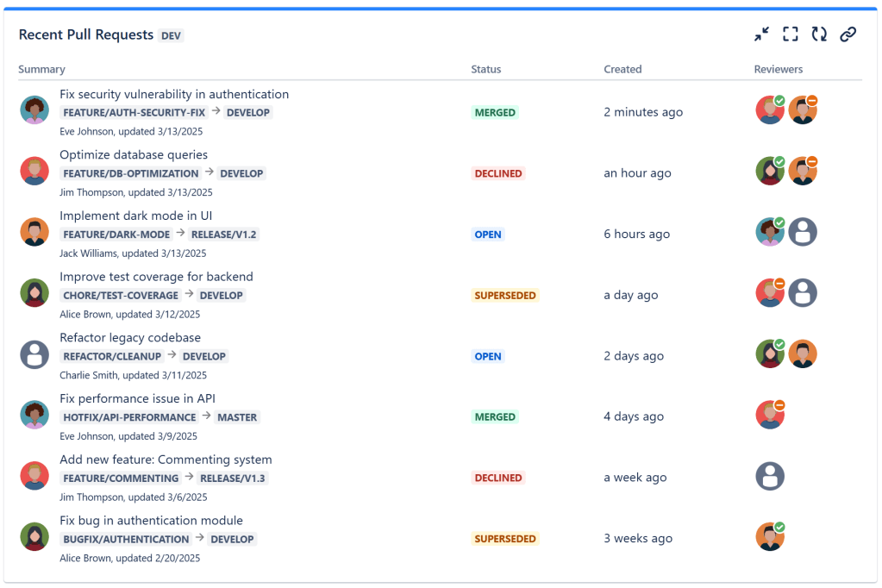
Task: Sort by the Created column header
Action: point(622,69)
